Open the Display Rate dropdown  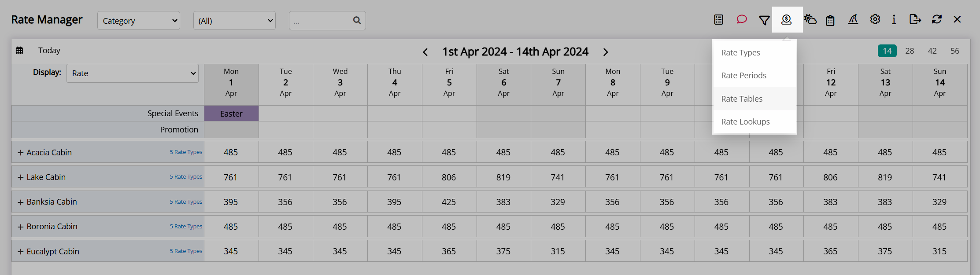click(133, 73)
